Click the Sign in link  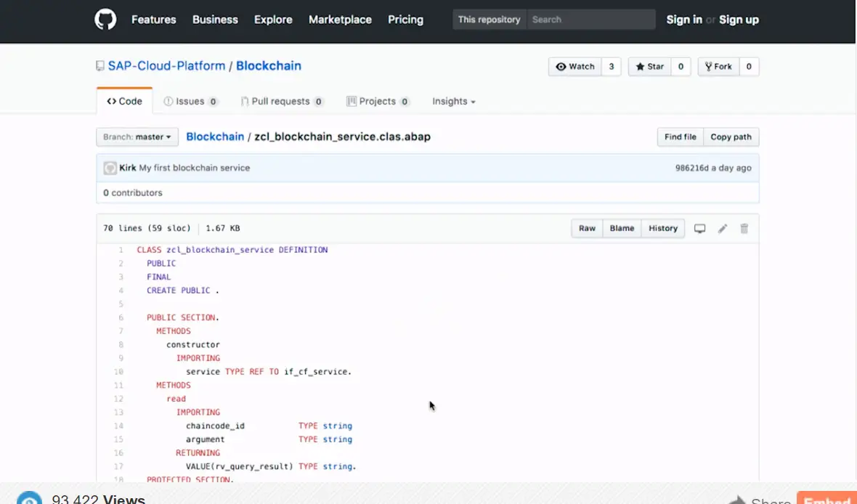coord(684,20)
